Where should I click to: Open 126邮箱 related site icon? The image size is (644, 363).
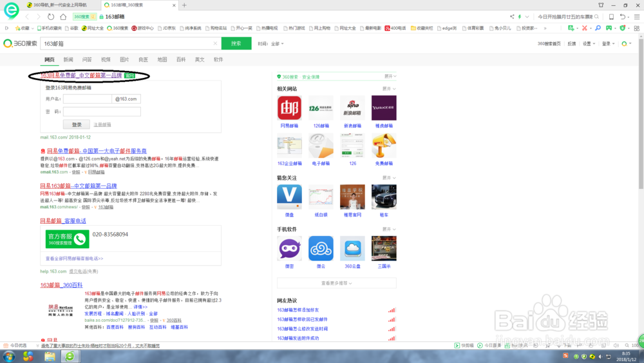[321, 108]
